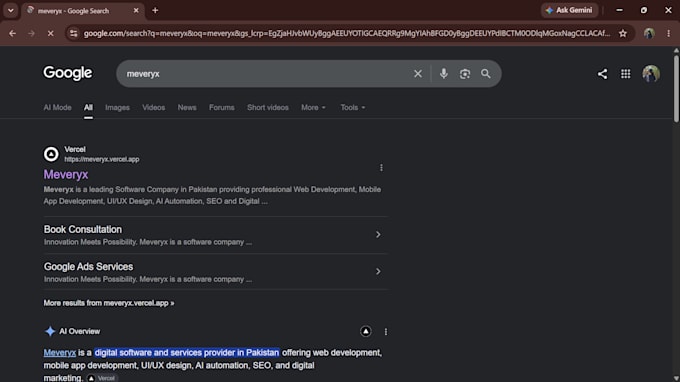Image resolution: width=680 pixels, height=382 pixels.
Task: Click the AI Overview sparkle icon
Action: pos(50,331)
